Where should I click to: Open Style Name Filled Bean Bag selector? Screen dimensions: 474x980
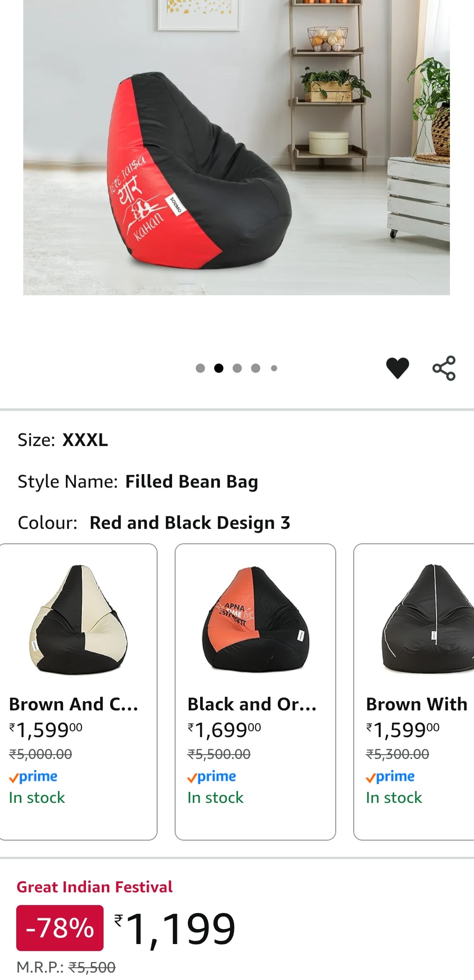pyautogui.click(x=138, y=481)
